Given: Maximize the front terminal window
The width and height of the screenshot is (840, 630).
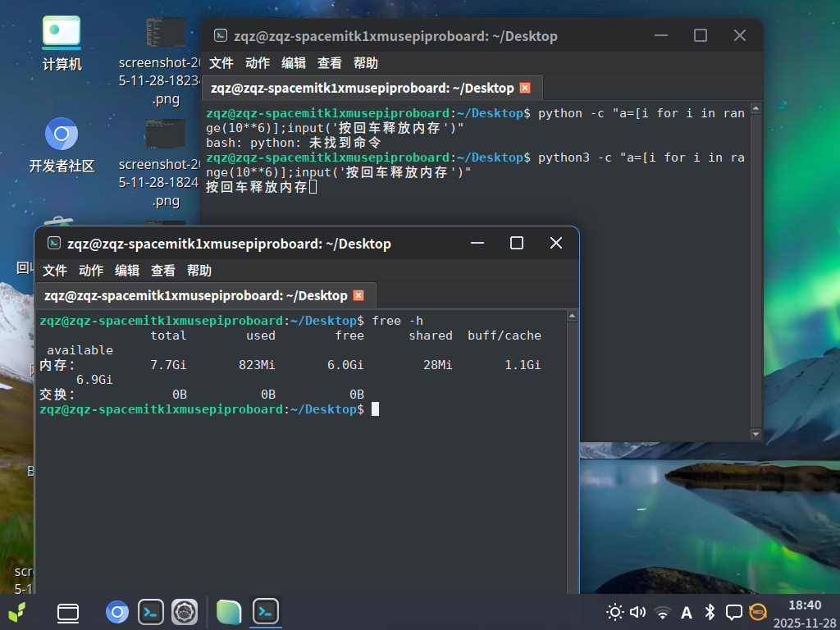Looking at the screenshot, I should pos(517,243).
